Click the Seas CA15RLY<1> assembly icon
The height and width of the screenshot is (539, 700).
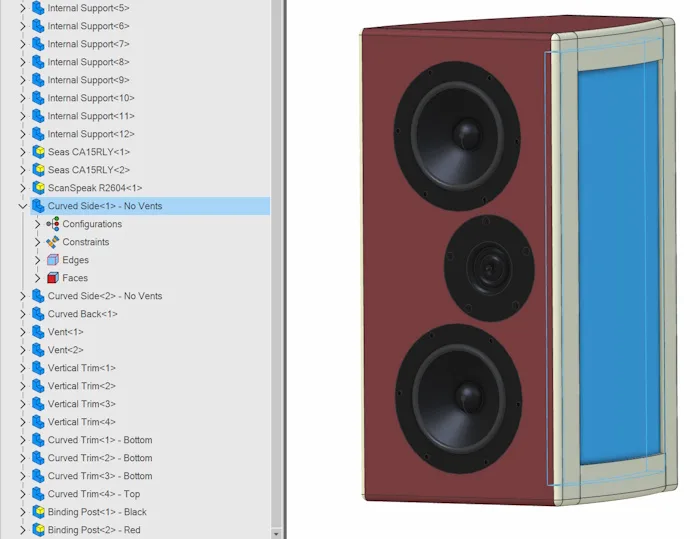[x=38, y=152]
